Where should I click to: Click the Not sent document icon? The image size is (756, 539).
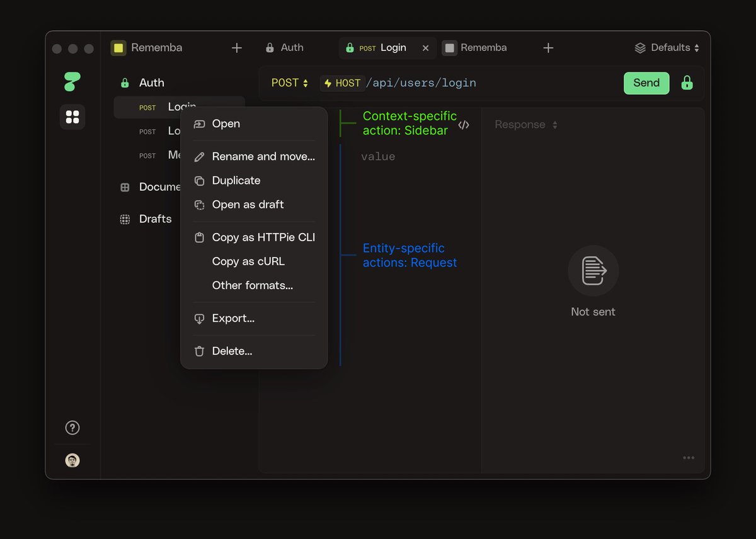pos(593,271)
